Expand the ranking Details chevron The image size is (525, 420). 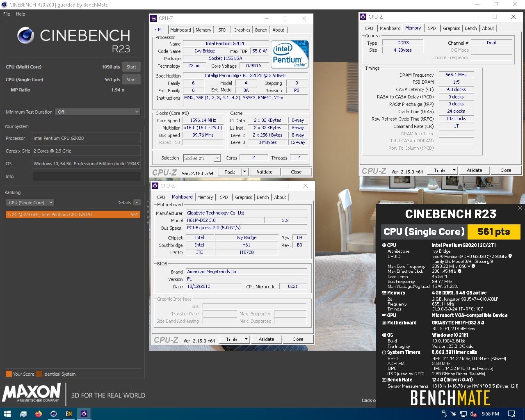pyautogui.click(x=137, y=203)
